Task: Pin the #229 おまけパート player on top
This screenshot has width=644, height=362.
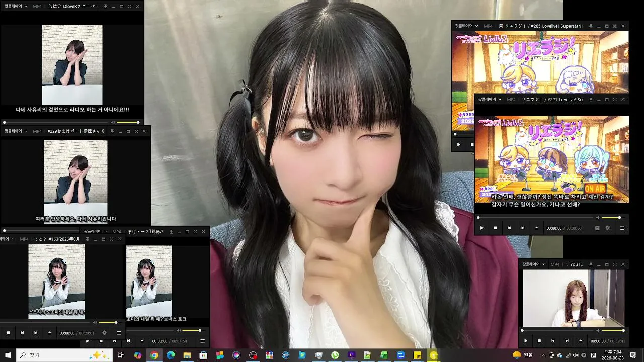Action: [112, 131]
